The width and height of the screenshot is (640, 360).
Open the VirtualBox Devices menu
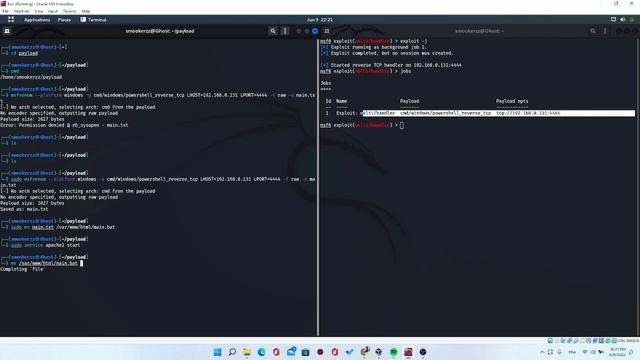point(69,11)
